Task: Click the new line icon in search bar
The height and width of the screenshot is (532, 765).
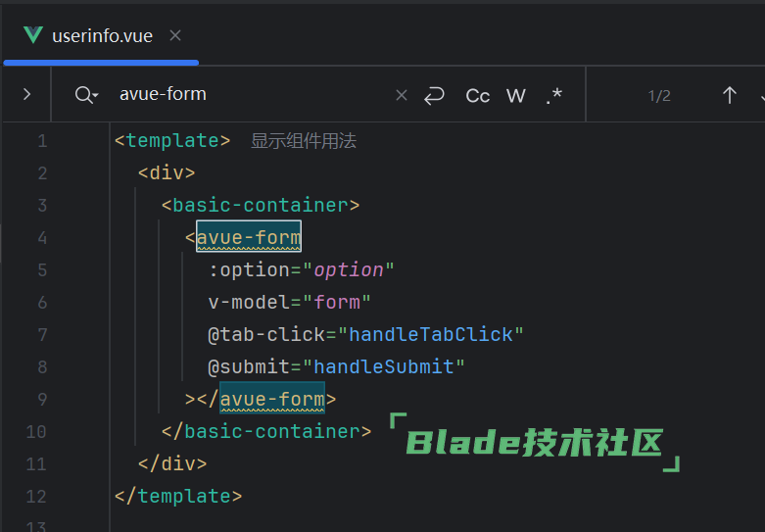Action: click(x=434, y=95)
